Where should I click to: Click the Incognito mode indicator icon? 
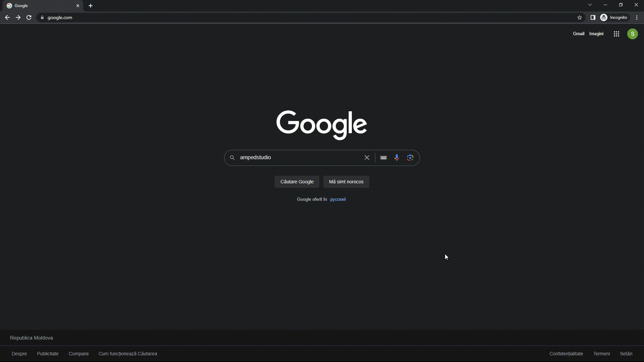604,18
